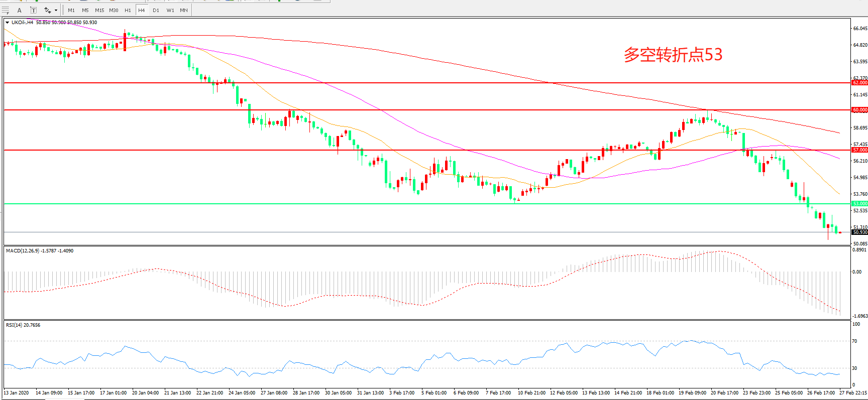Switch to M15 timeframe
The image size is (868, 400).
pyautogui.click(x=99, y=10)
